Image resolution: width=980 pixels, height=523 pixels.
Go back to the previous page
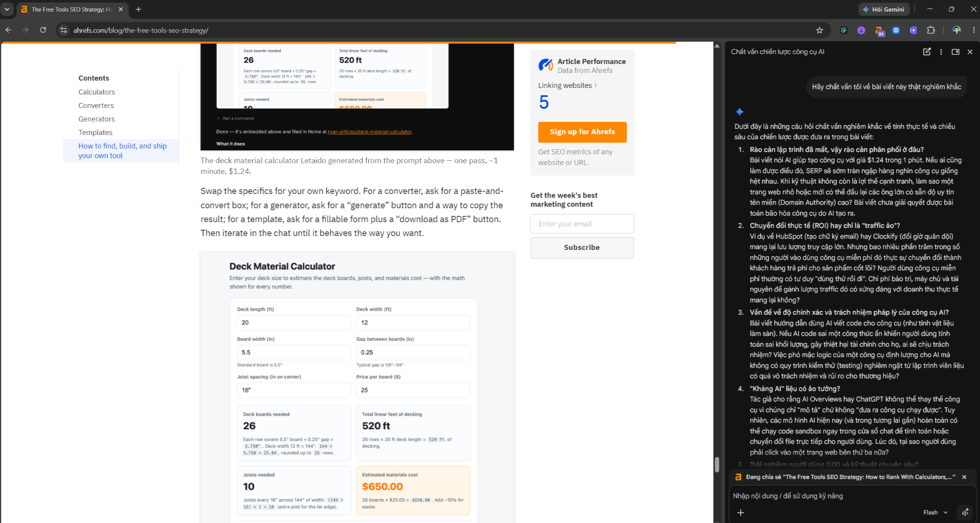[8, 30]
